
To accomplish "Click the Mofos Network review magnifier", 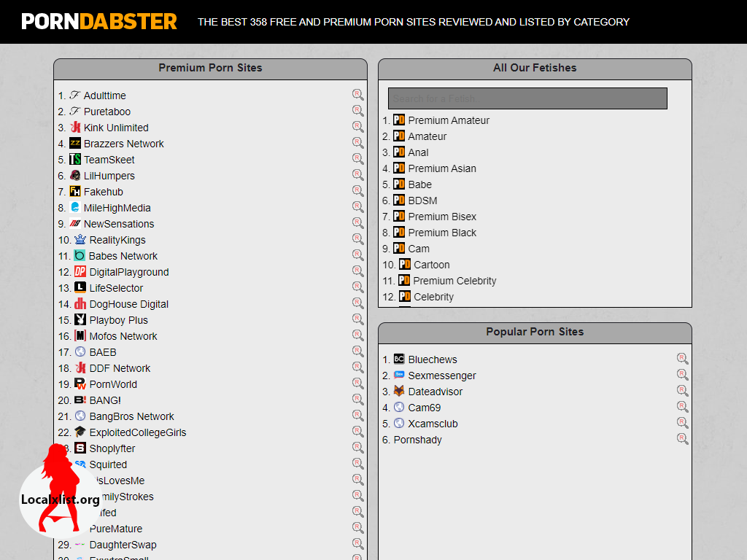I will (x=357, y=335).
